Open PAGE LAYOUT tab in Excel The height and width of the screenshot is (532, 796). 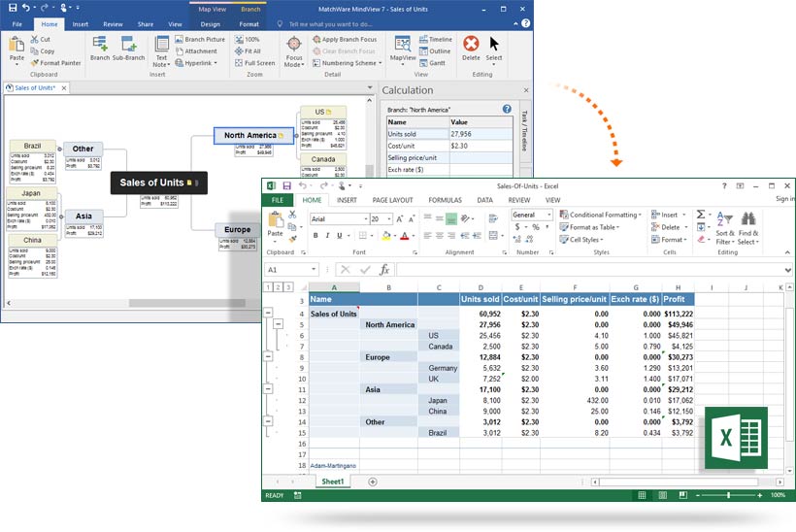click(392, 200)
